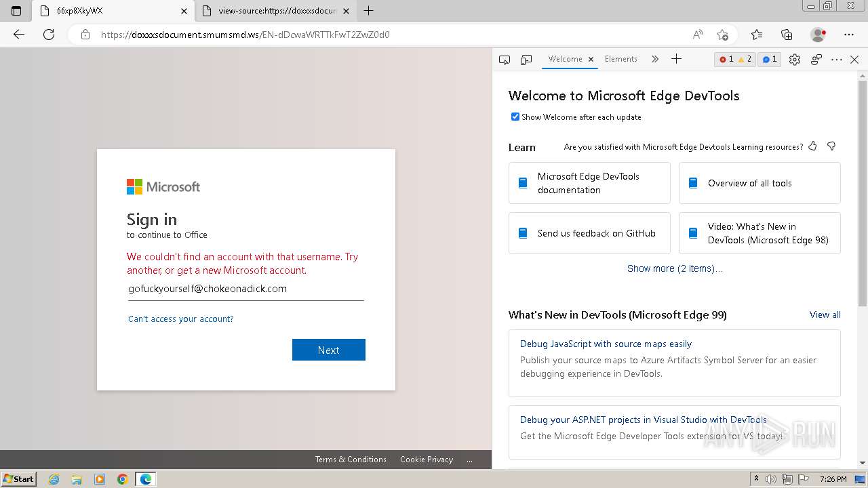Screen dimensions: 868x488
Task: Click Can't access your account link
Action: pos(180,319)
